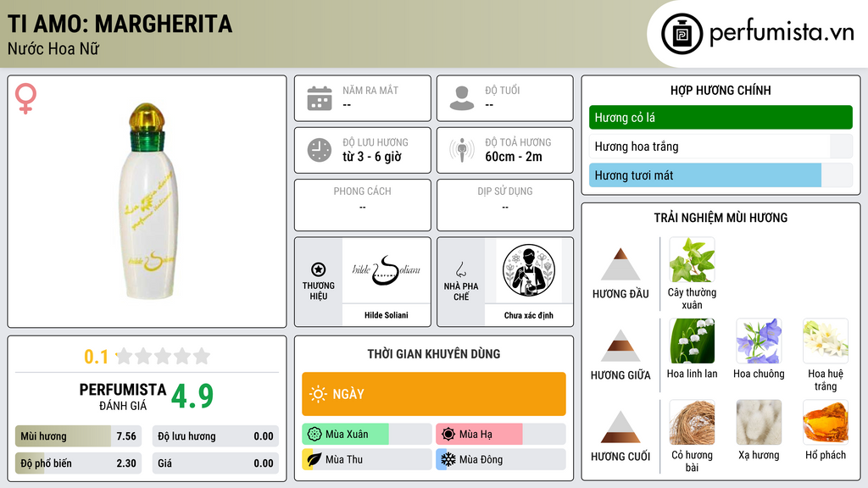Select the Mùa Hạ season bar

coord(501,435)
